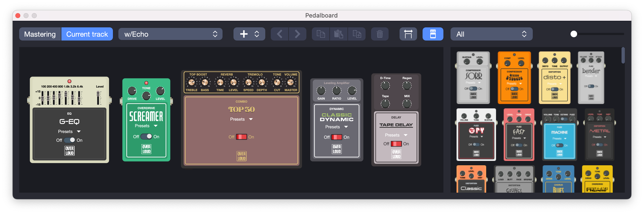Screen dimensions: 644x214
Task: Click the Overloud logo on G-EQ pedal
Action: (x=70, y=151)
